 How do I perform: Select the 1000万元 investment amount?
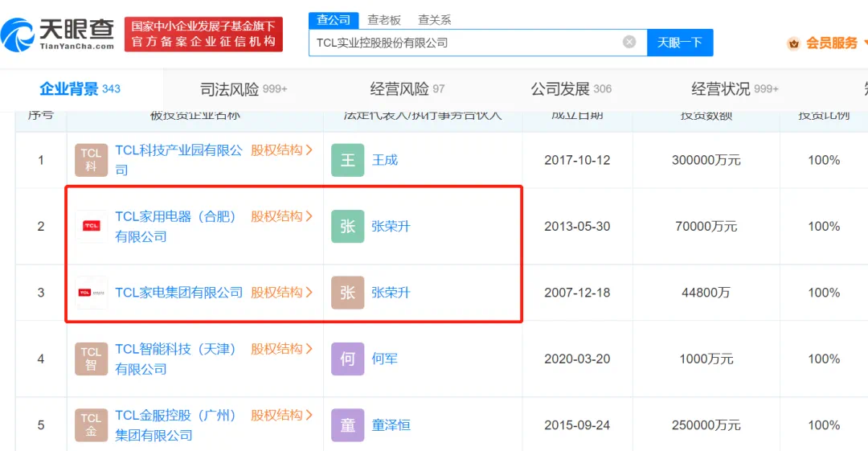pos(706,359)
